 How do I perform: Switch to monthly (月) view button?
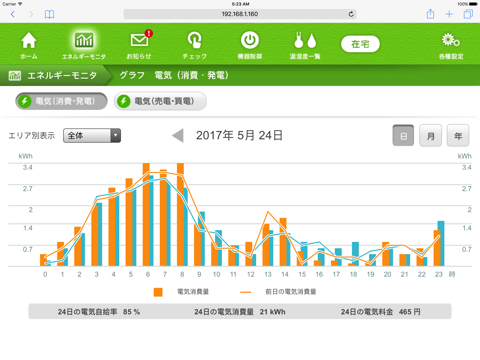pos(431,135)
